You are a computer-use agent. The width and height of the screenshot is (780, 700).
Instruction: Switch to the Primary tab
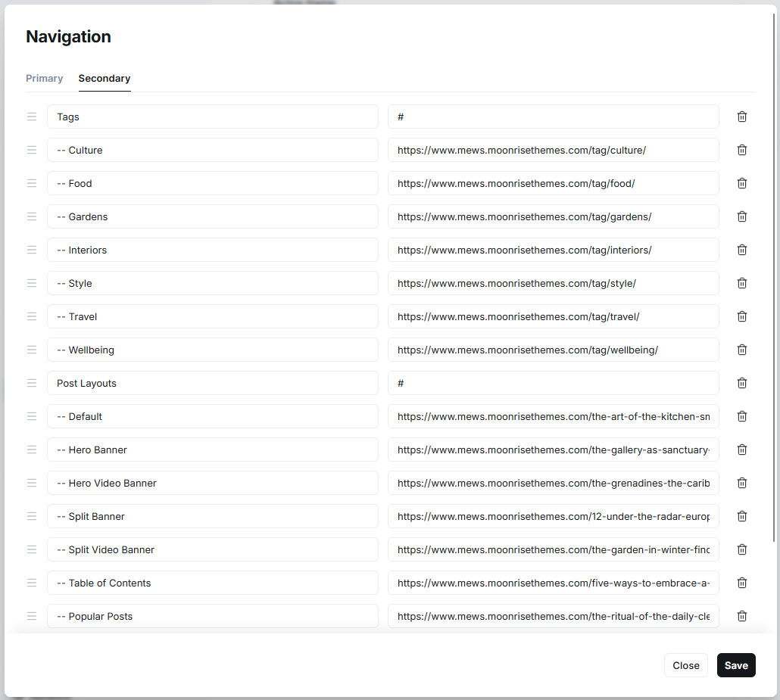click(44, 79)
